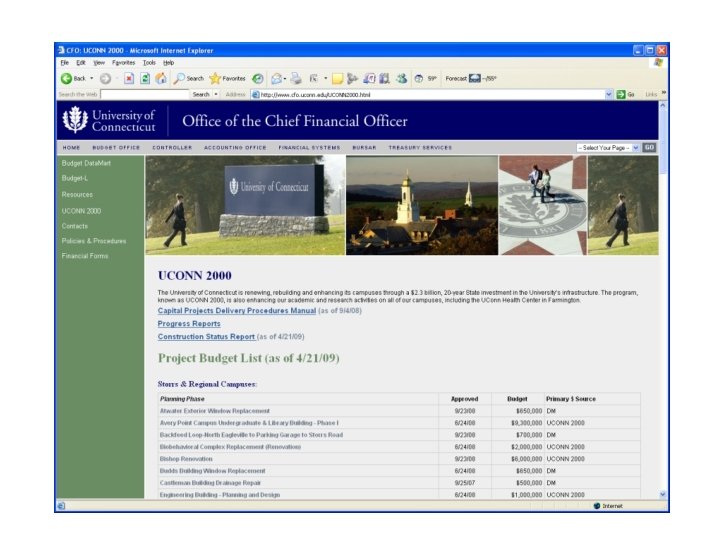The image size is (720, 540).
Task: Click the University of Connecticut oak leaf logo
Action: [x=75, y=120]
